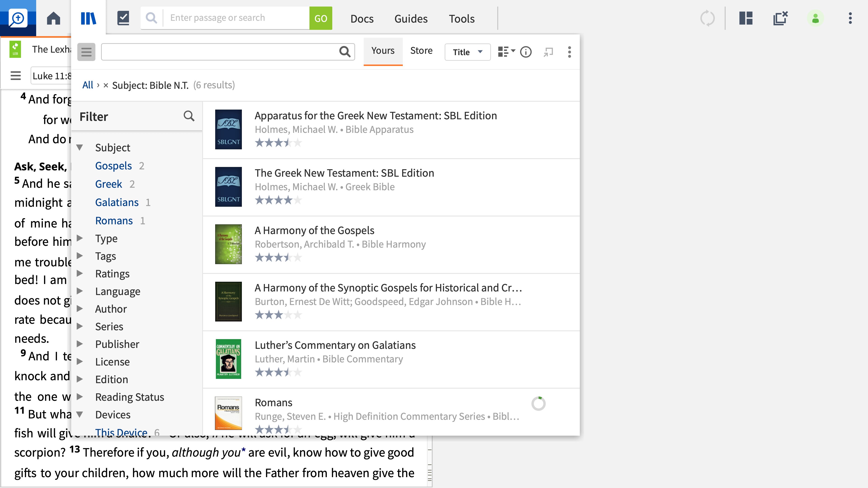Expand the Tags filter section
Viewport: 868px width, 488px height.
click(80, 256)
